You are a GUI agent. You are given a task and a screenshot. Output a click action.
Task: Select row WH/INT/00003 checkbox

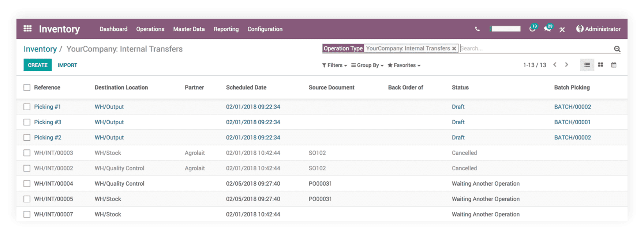coord(27,153)
